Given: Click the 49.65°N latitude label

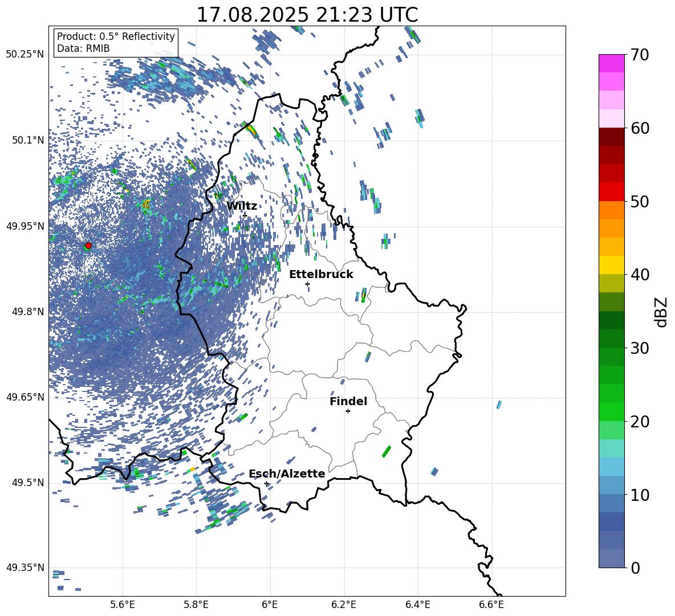Looking at the screenshot, I should pos(25,397).
